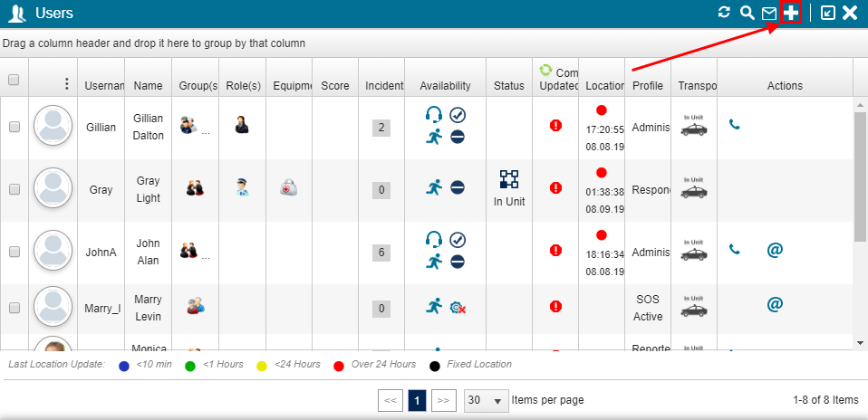The image size is (868, 420).
Task: Click the envelope mail icon in the header
Action: tap(769, 13)
